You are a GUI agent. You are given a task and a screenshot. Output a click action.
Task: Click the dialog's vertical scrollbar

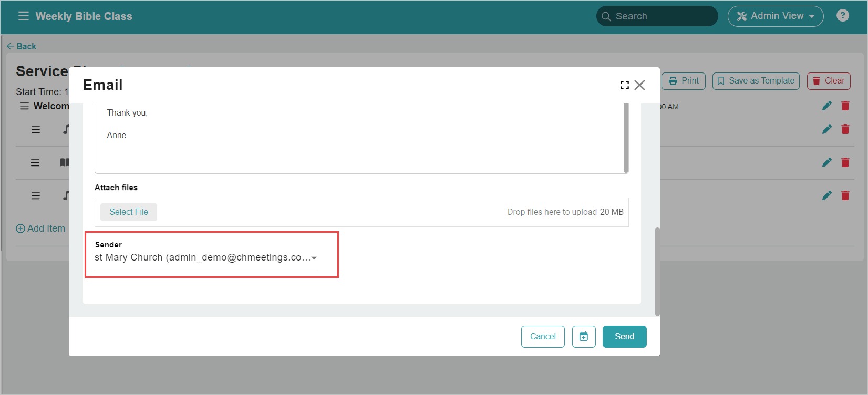coord(657,272)
